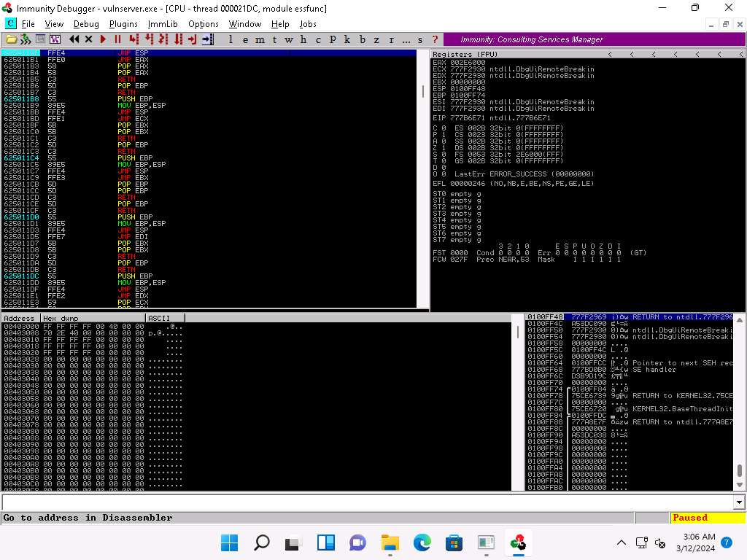
Task: Open the Plugins menu
Action: point(123,24)
